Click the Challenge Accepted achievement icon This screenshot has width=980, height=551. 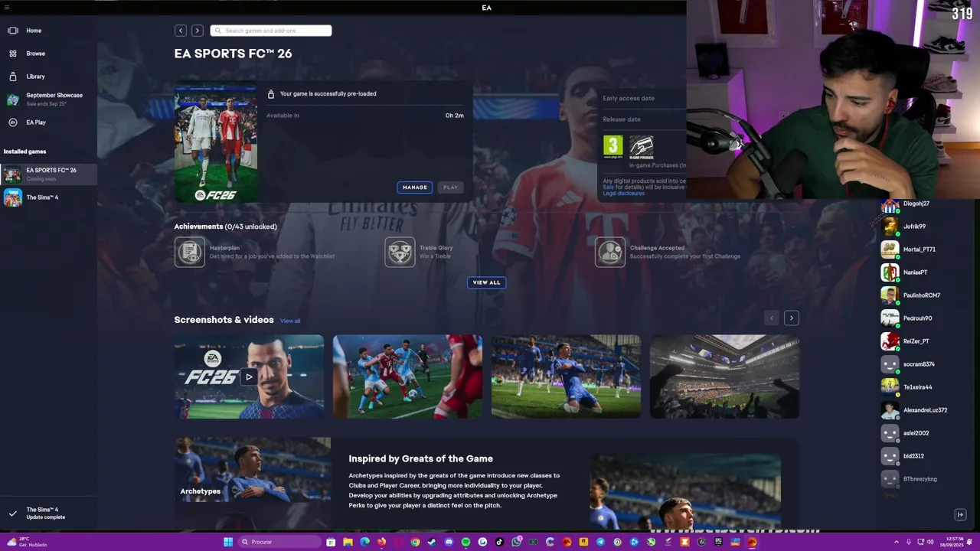click(610, 252)
